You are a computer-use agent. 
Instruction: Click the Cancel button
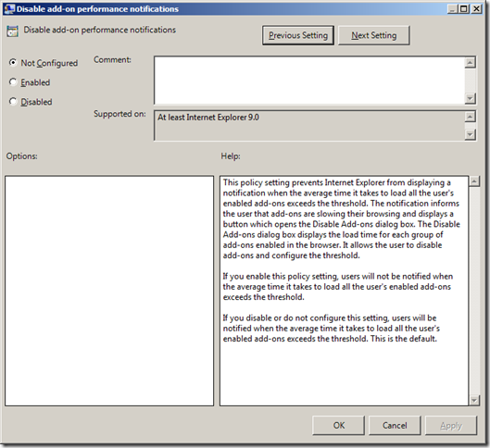(395, 425)
